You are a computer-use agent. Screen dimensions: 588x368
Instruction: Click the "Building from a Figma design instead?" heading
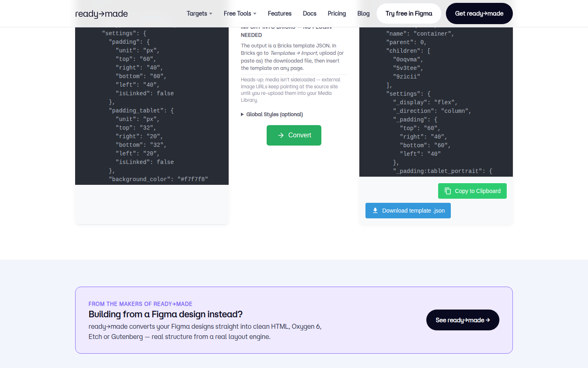[165, 314]
